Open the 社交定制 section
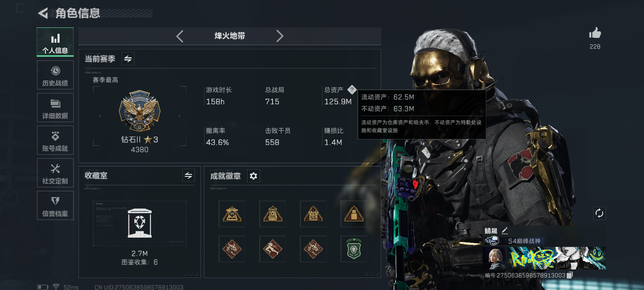Viewport: 644px width, 290px height. [55, 173]
